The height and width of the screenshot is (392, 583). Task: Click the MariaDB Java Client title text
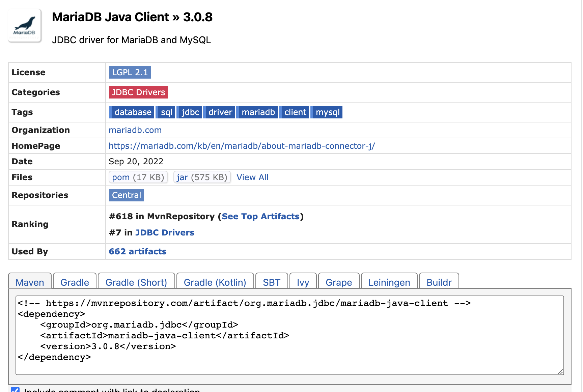point(110,17)
